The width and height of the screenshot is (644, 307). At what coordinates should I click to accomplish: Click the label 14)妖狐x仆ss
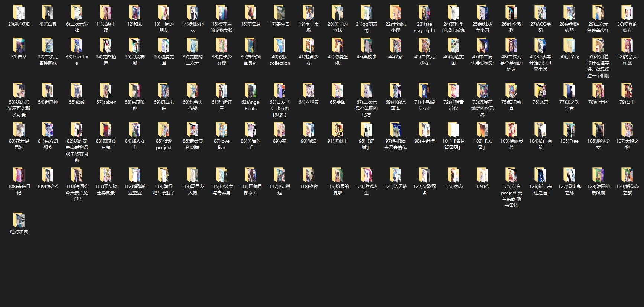[x=192, y=27]
